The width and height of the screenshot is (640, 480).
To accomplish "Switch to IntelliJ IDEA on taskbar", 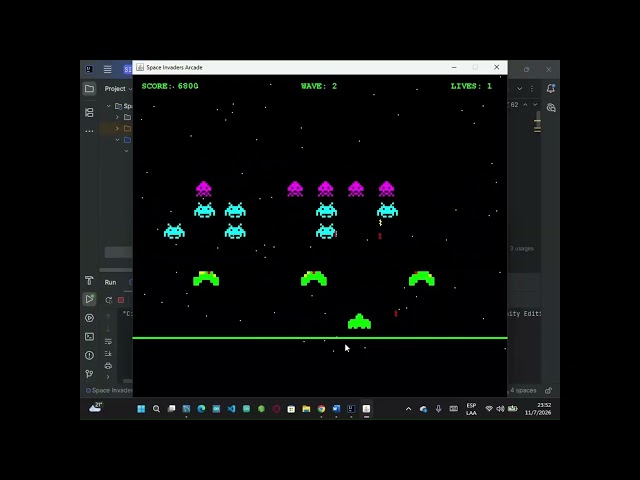I will tap(351, 409).
